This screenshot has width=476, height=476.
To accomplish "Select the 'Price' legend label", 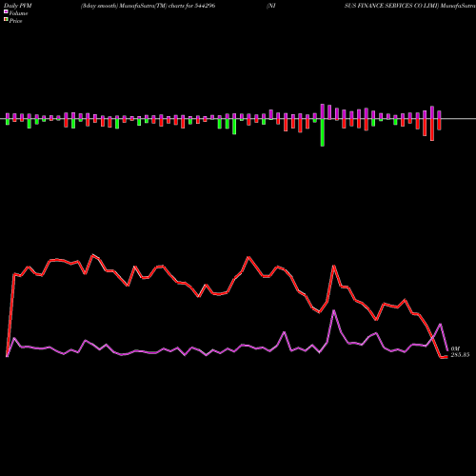I will coord(16,21).
